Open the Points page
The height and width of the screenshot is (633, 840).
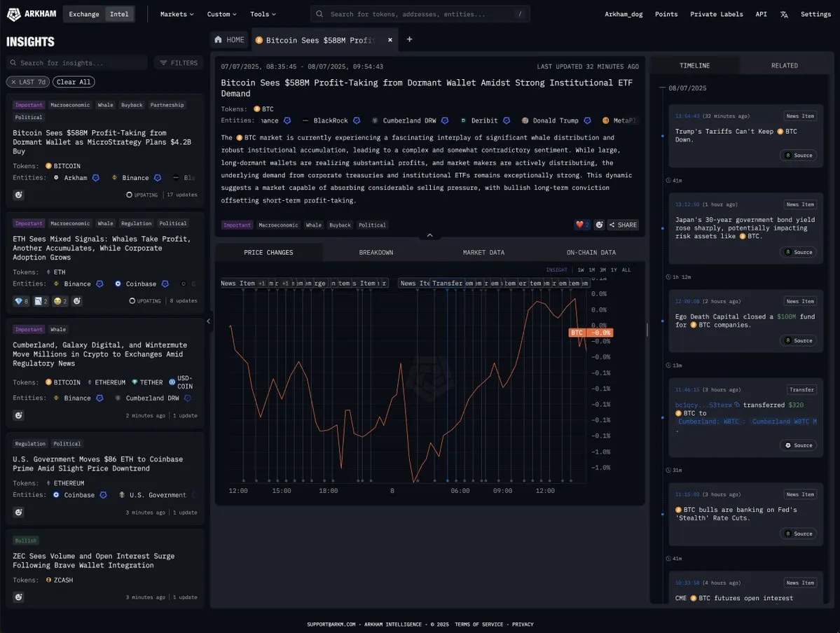coord(666,14)
